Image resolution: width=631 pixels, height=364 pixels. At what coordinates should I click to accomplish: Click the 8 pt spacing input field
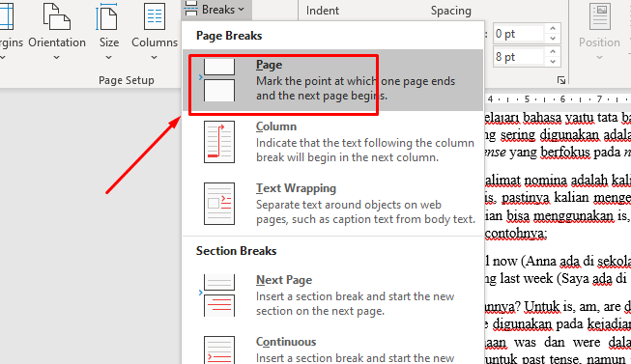[519, 57]
